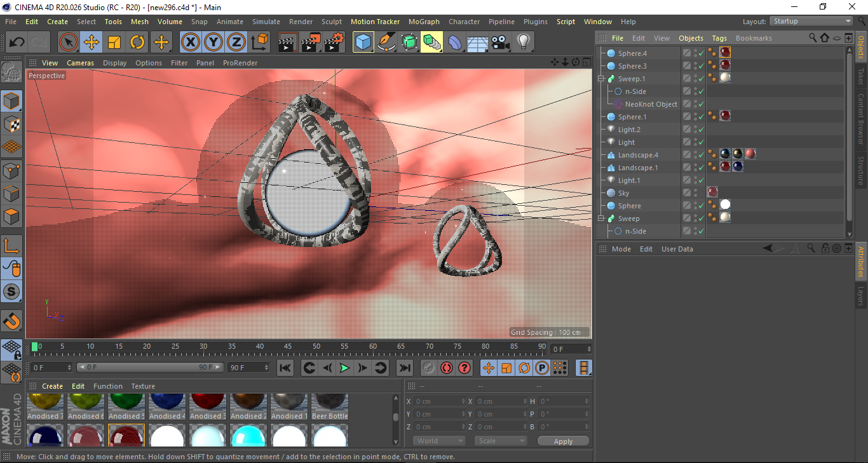Enable Polygons mode in left toolbar
The image size is (868, 463).
[x=11, y=217]
